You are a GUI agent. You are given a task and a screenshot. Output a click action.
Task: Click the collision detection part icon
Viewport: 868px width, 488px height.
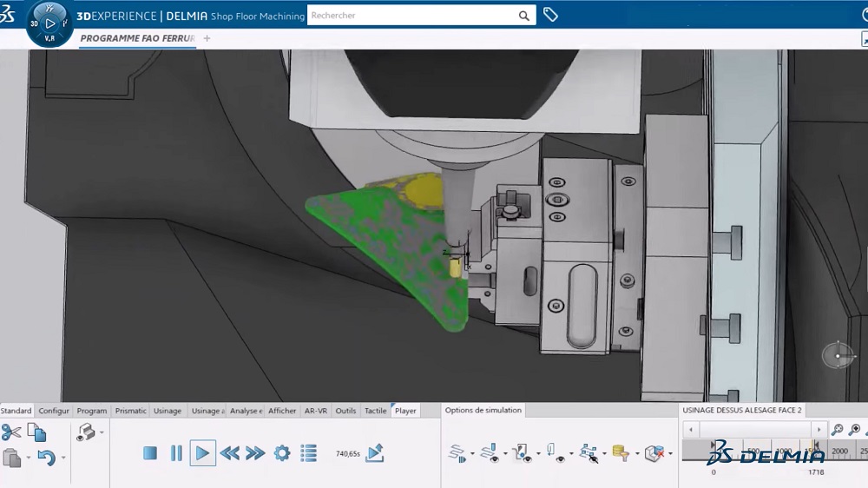click(654, 453)
